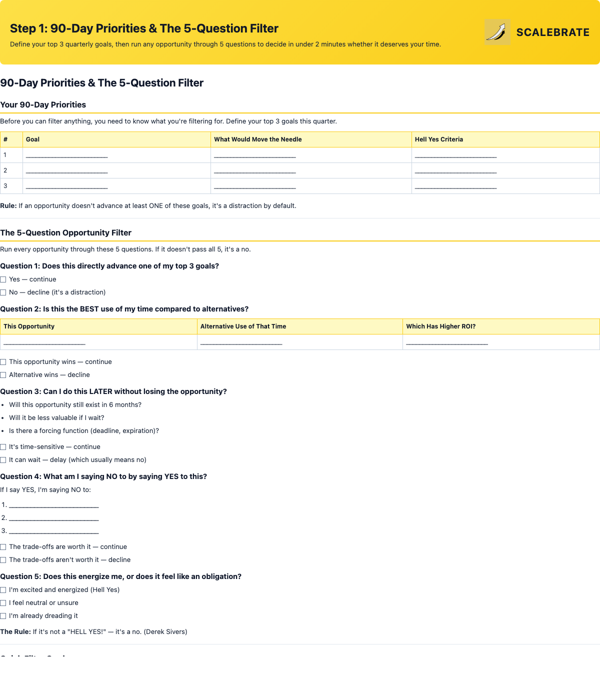Click the 'Question 2' heading about BEST use
Viewport: 600px width, 700px height.
coord(124,309)
